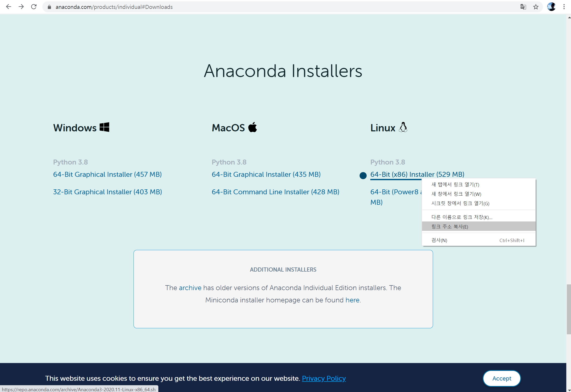The height and width of the screenshot is (392, 571).
Task: Click the padlock site info icon
Action: tap(49, 7)
